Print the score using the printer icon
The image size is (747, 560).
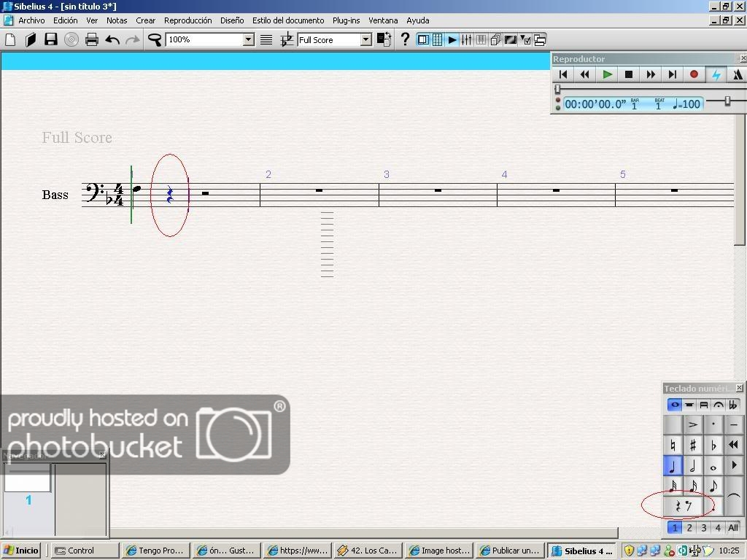(x=91, y=39)
